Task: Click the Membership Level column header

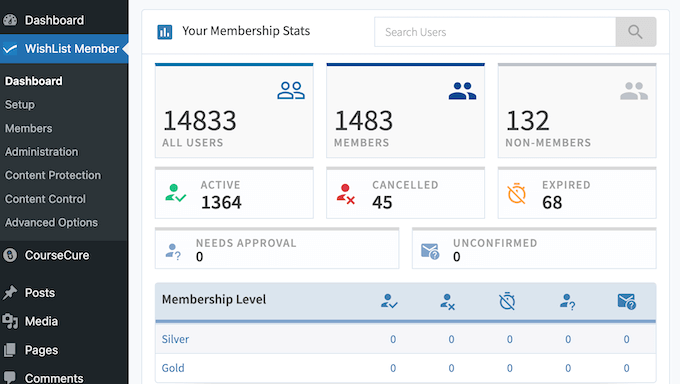Action: [214, 299]
